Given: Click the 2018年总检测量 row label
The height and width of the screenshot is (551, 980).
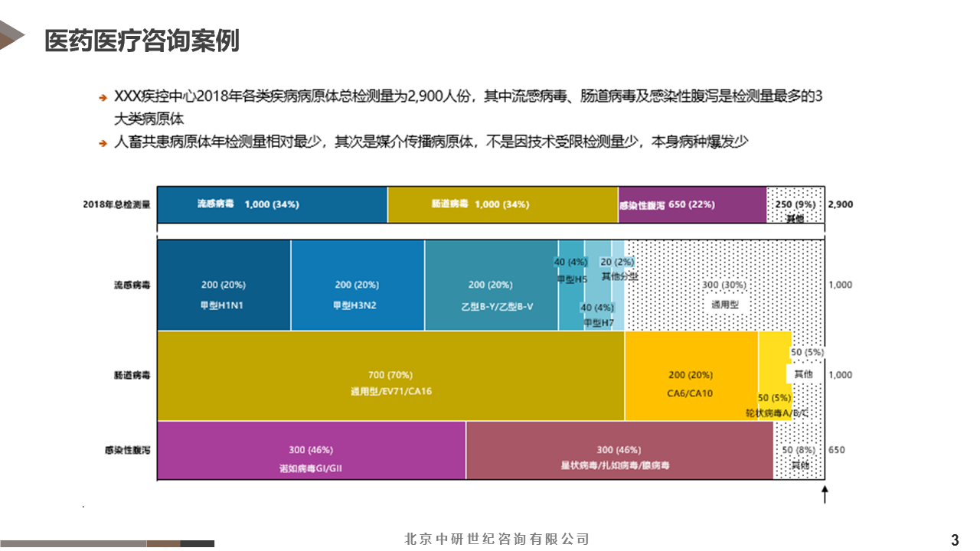Looking at the screenshot, I should tap(117, 204).
